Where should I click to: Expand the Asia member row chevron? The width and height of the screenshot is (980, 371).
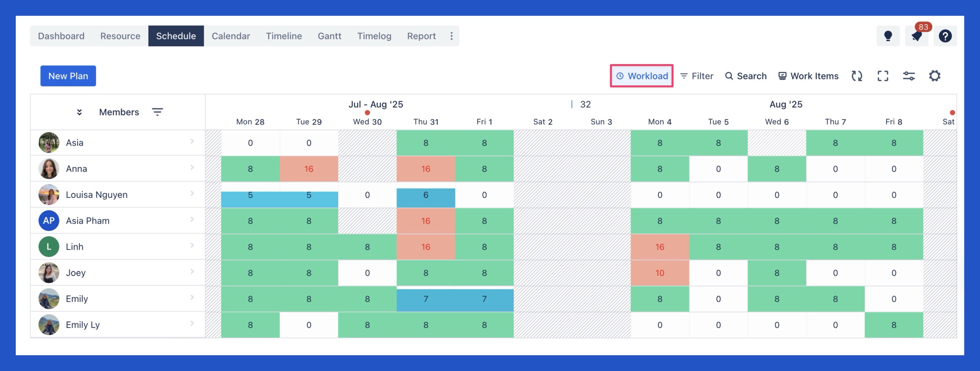click(192, 141)
